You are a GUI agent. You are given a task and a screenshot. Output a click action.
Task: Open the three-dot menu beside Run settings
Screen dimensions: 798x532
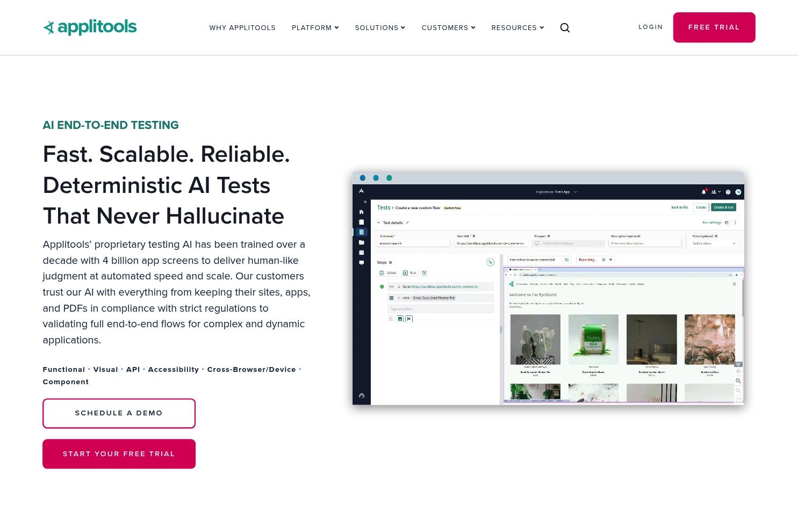pos(735,222)
